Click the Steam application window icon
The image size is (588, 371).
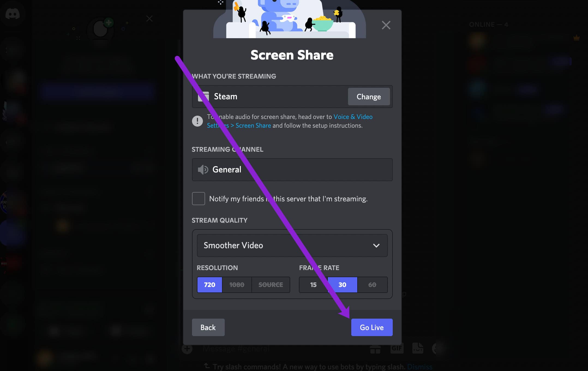[x=203, y=97]
